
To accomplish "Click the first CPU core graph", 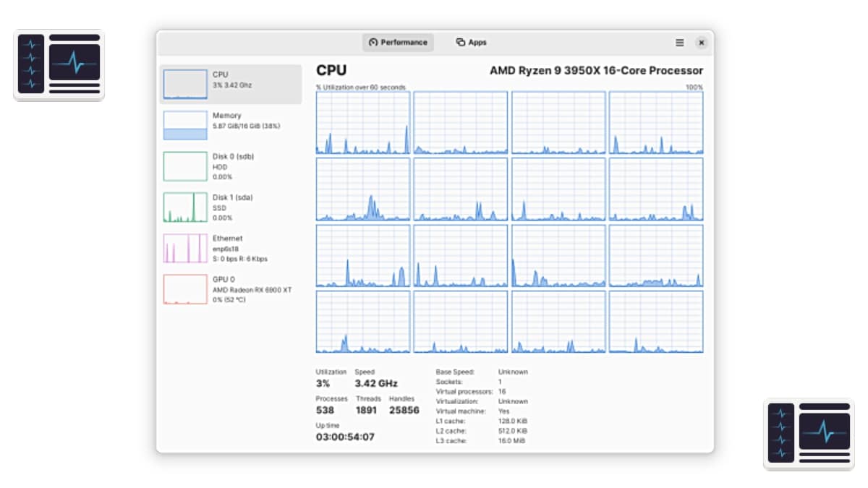I will [x=363, y=123].
